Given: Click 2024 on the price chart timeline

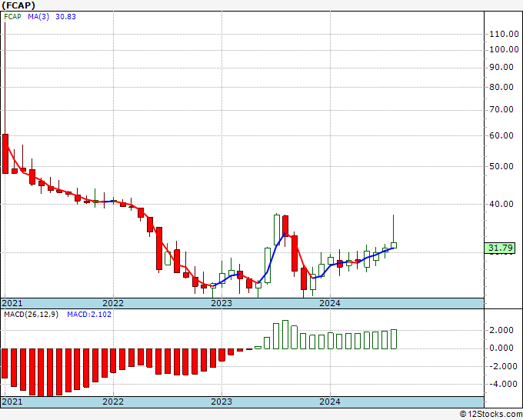Looking at the screenshot, I should (x=330, y=303).
